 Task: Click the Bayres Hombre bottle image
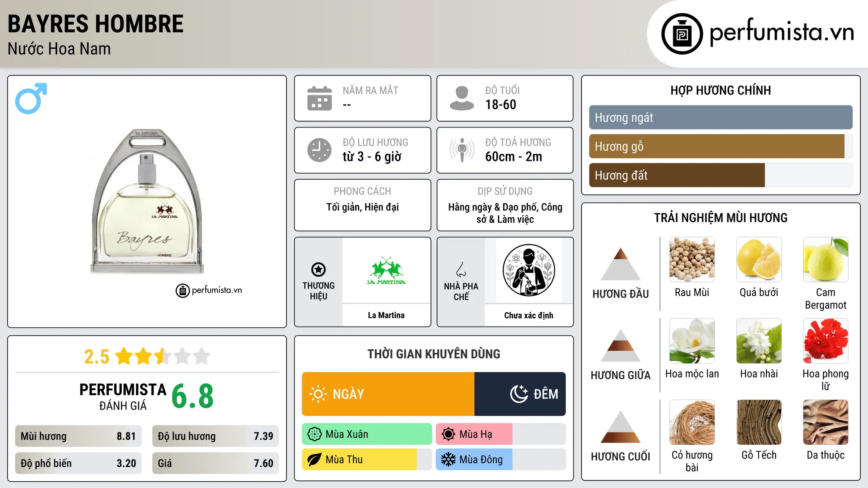click(147, 201)
